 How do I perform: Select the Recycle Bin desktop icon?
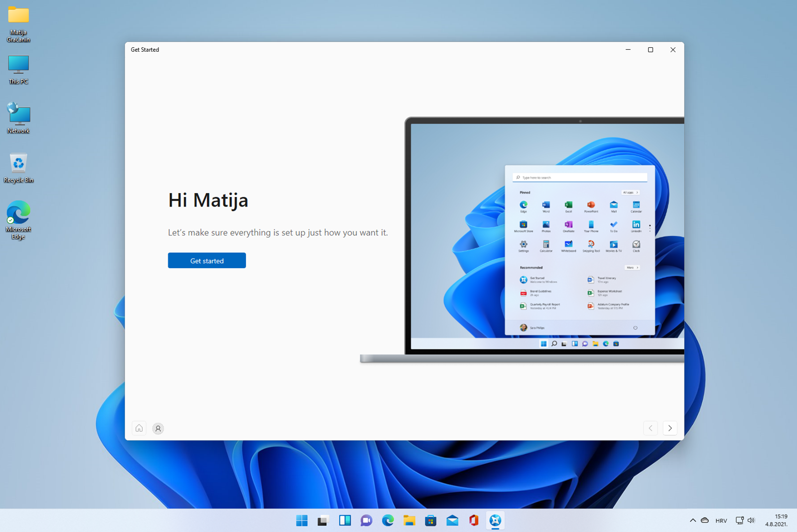pos(18,168)
